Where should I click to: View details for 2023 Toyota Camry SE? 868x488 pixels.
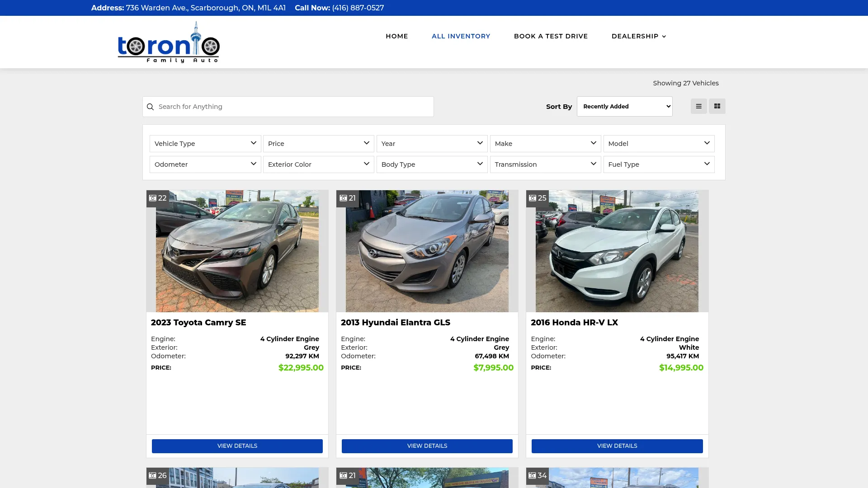point(237,446)
